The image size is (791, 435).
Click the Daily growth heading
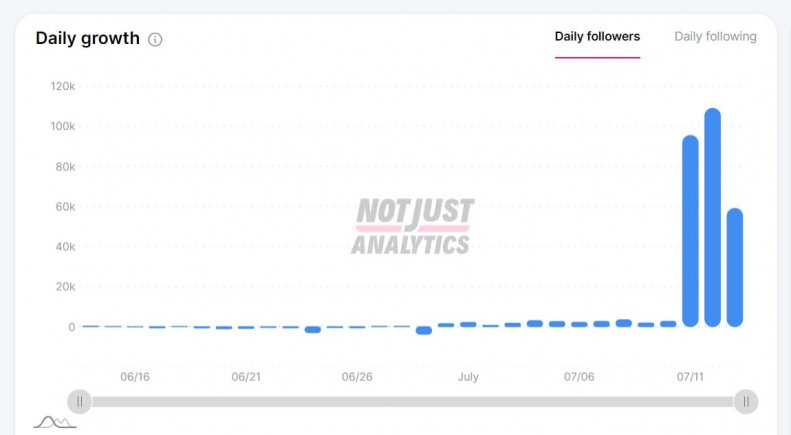tap(87, 38)
